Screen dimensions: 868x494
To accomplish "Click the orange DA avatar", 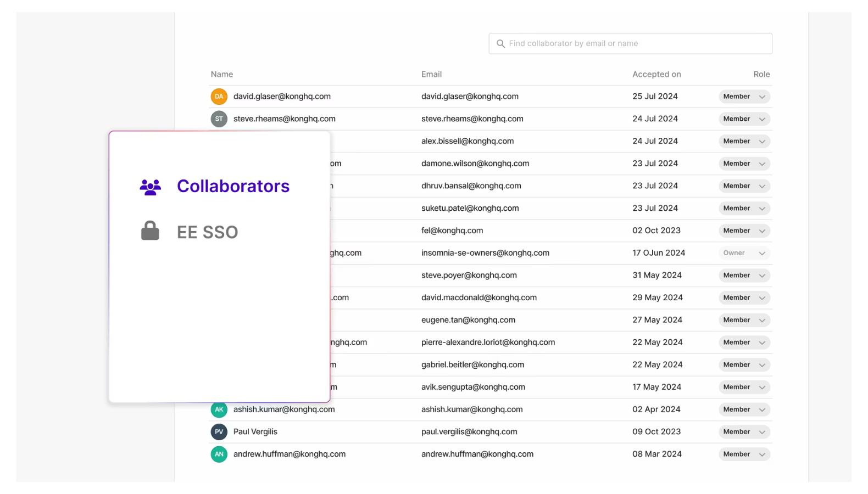I will (219, 97).
